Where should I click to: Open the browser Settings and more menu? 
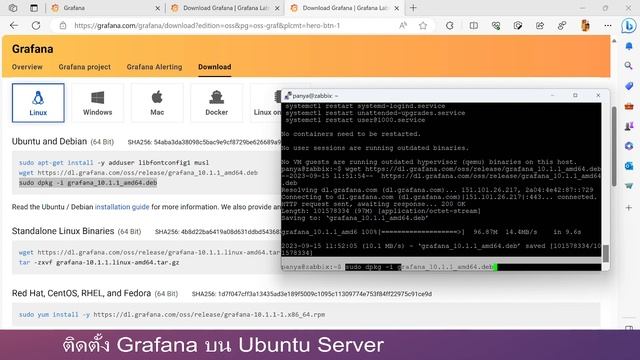click(x=608, y=25)
